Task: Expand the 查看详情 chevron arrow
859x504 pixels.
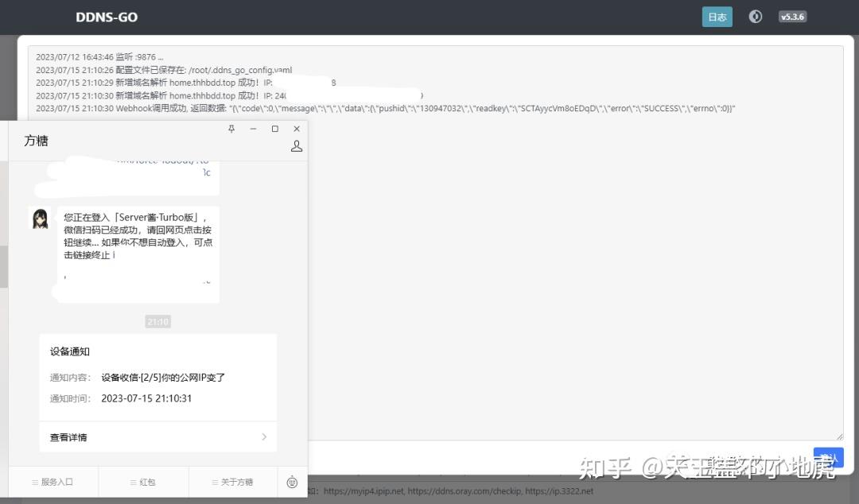Action: tap(265, 436)
